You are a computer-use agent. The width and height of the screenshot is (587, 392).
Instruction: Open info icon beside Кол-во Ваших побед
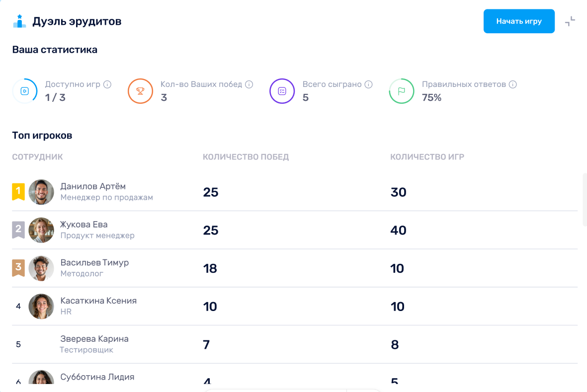[x=249, y=84]
